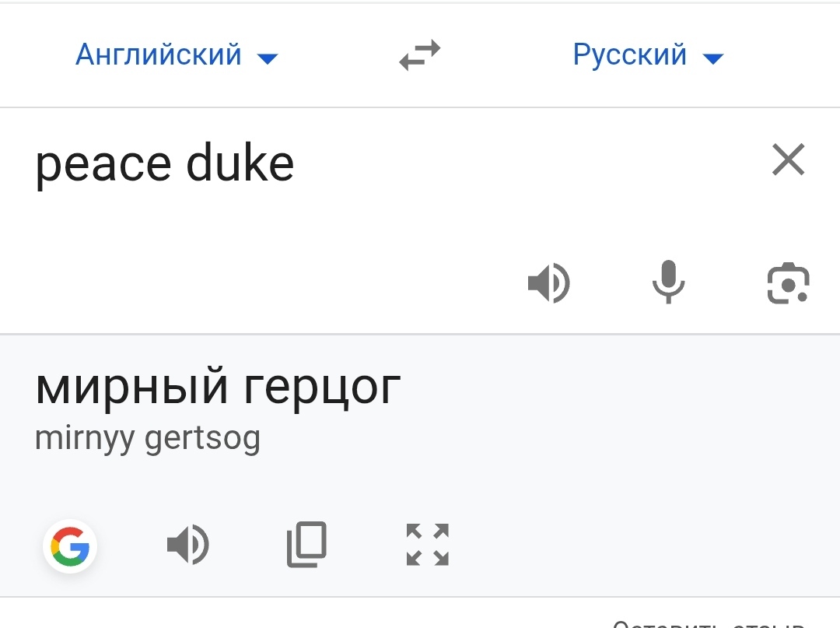Viewport: 840px width, 628px height.
Task: Clear the entered text with X
Action: pyautogui.click(x=788, y=160)
